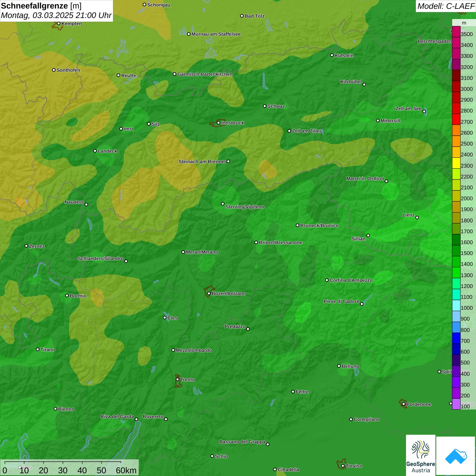Click the Garmisch-Partenkirchen label
The width and height of the screenshot is (476, 476).
point(205,74)
